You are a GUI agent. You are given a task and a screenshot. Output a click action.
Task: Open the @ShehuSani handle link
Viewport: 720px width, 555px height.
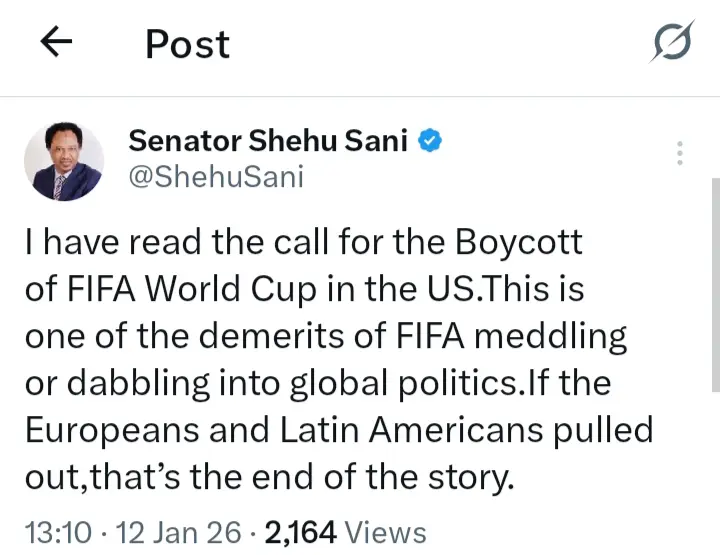(x=215, y=177)
